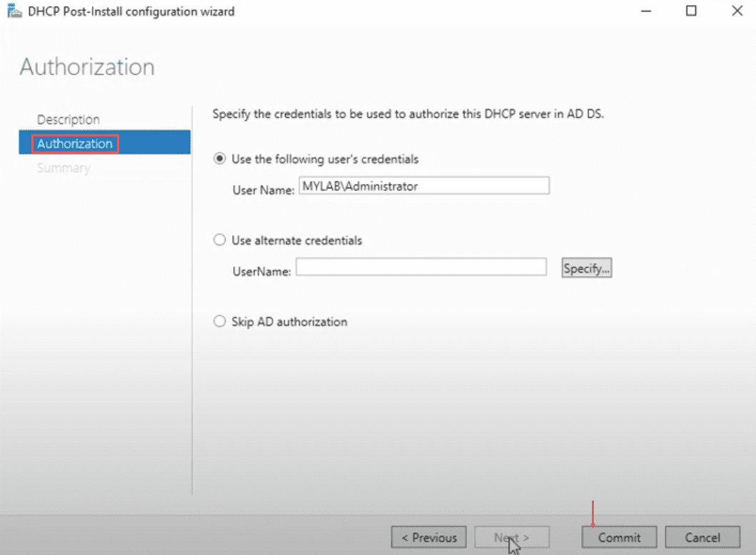The image size is (756, 555).
Task: Close the DHCP Post-Install wizard
Action: coord(737,11)
